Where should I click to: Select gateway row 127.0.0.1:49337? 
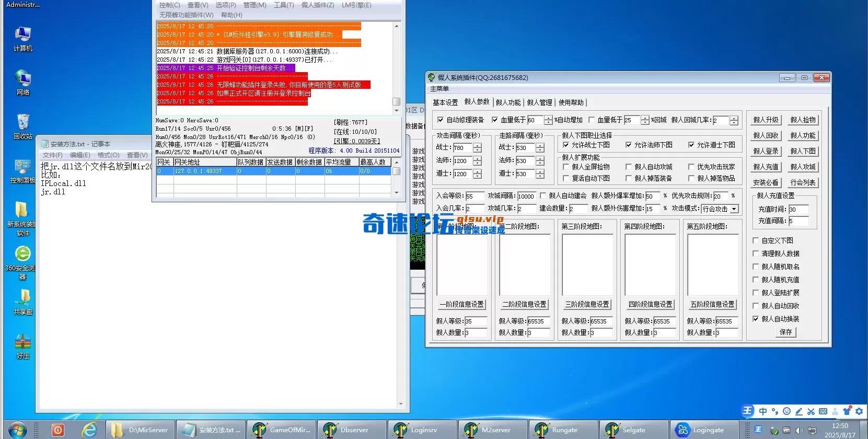(273, 171)
